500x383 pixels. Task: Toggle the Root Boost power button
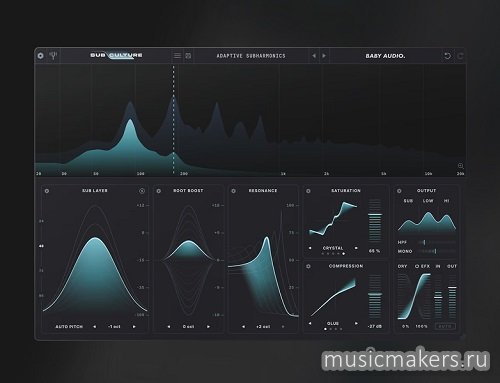point(159,191)
